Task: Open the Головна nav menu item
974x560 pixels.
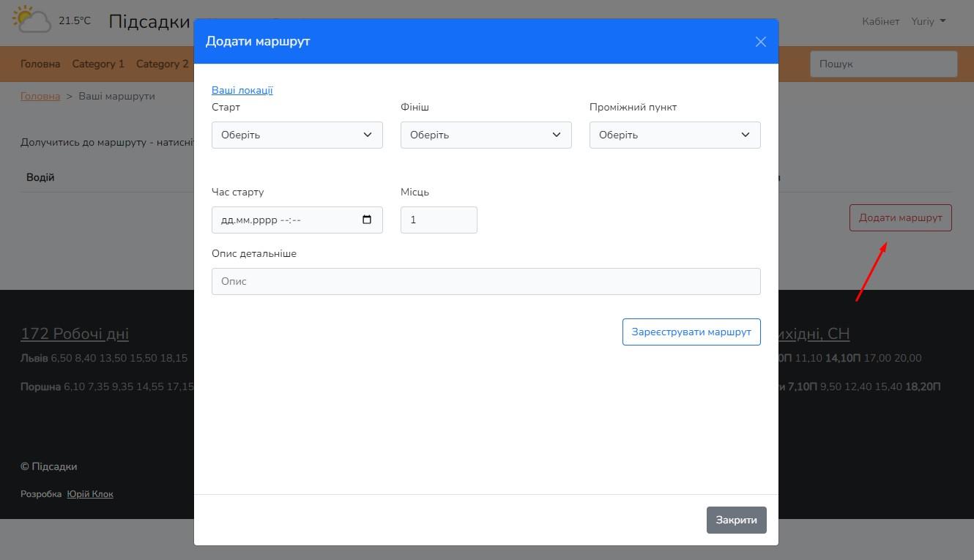Action: pos(40,64)
